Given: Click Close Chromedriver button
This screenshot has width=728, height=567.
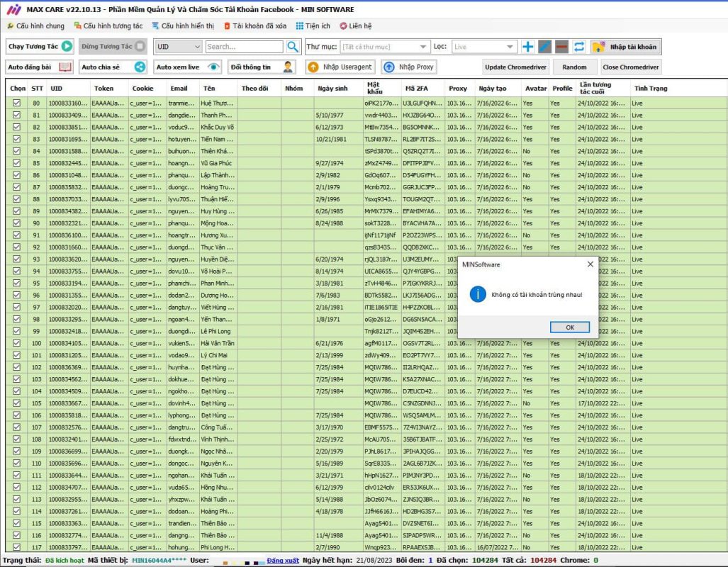Looking at the screenshot, I should click(630, 67).
